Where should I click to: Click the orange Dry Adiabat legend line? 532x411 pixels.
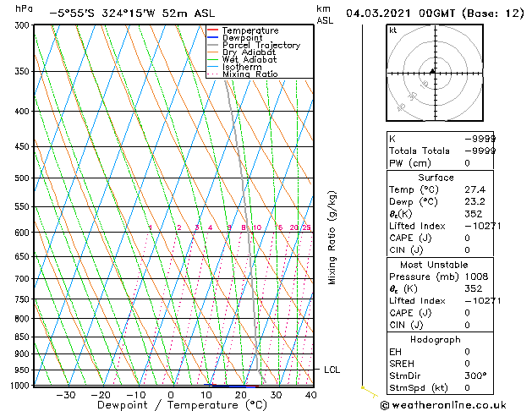(x=213, y=52)
